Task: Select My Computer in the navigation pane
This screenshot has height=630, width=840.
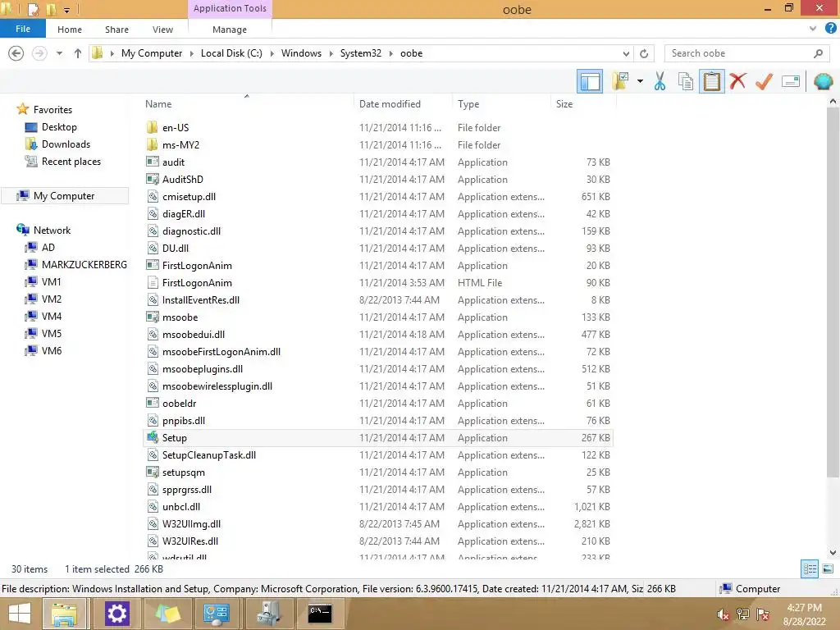Action: coord(64,196)
